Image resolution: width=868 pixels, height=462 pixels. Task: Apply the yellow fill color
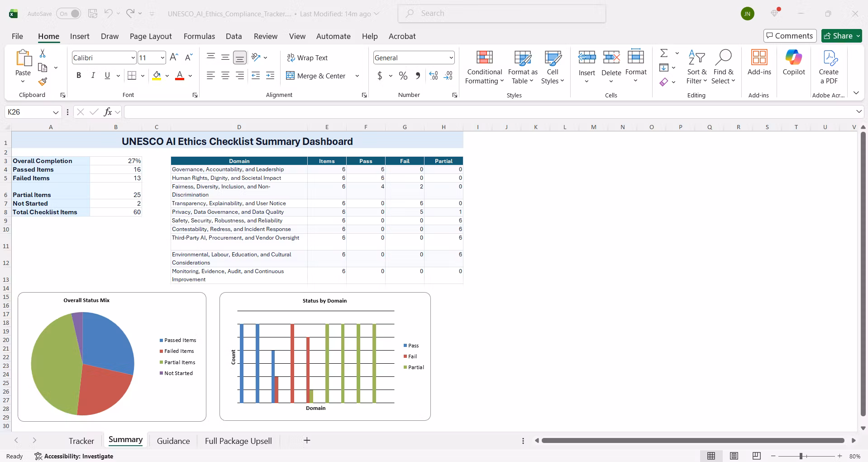(x=157, y=76)
